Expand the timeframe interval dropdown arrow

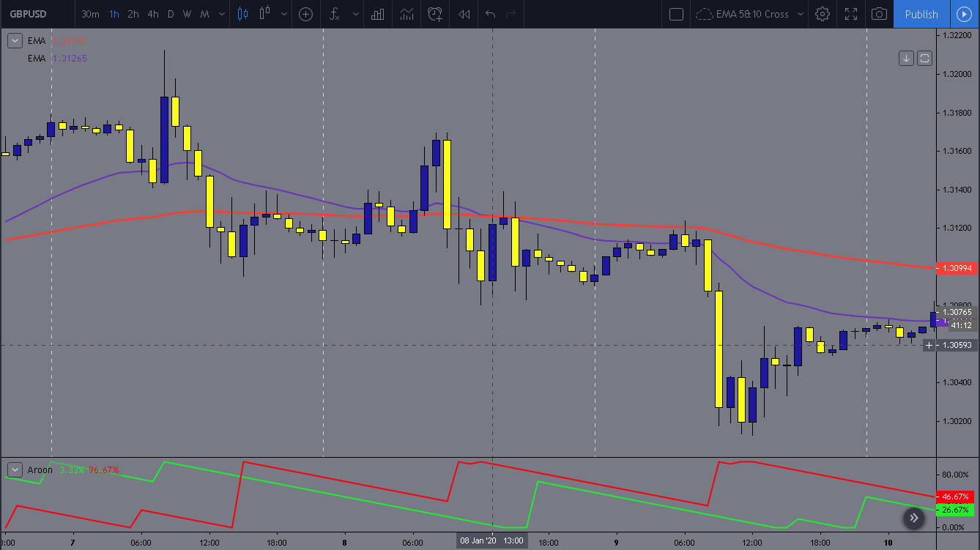tap(222, 14)
